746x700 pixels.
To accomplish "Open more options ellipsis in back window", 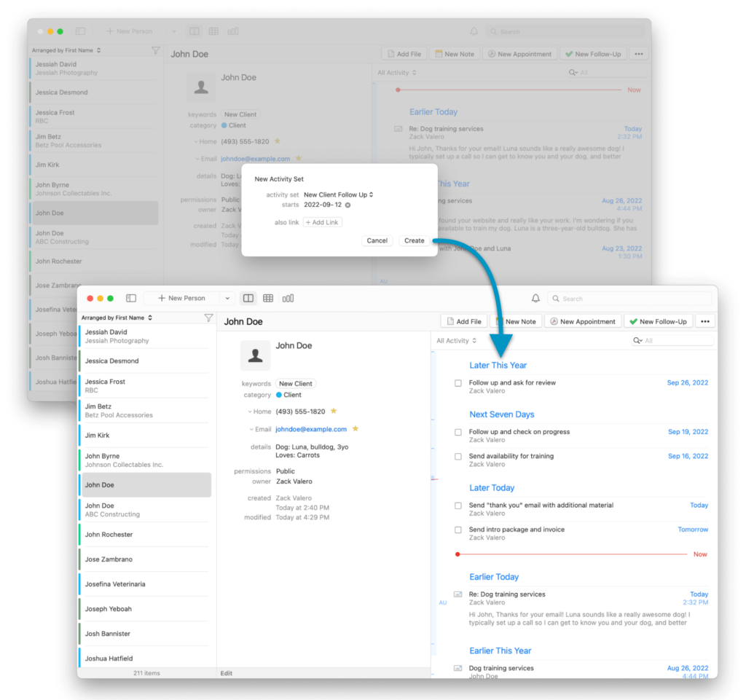I will coord(639,54).
